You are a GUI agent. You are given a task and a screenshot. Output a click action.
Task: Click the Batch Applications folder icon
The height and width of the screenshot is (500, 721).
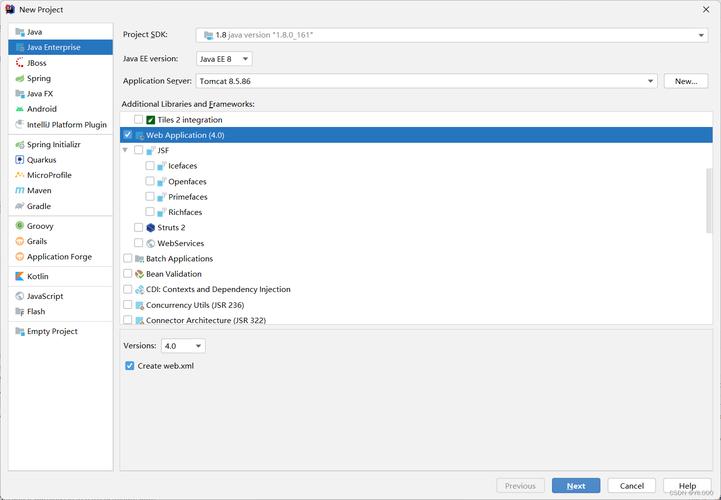[x=139, y=259]
